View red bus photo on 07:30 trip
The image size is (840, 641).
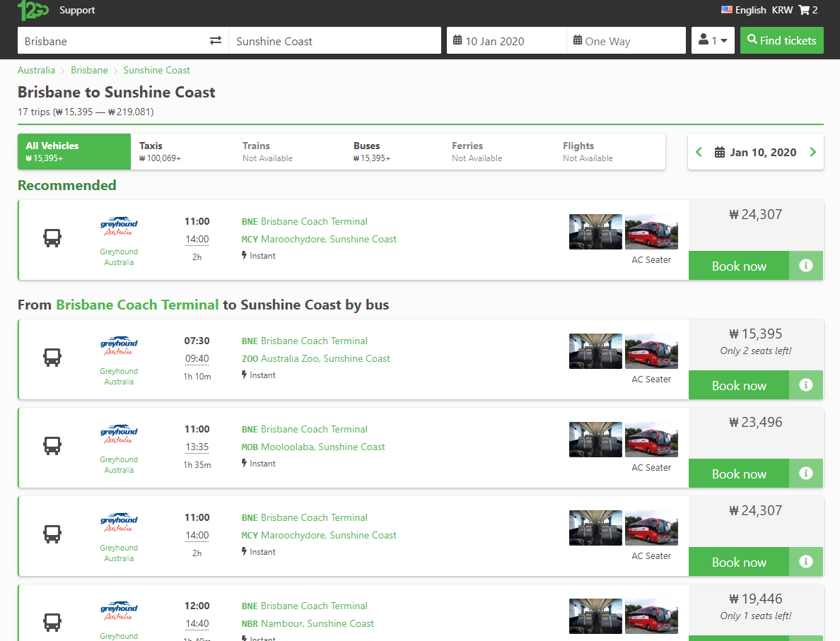(x=651, y=351)
